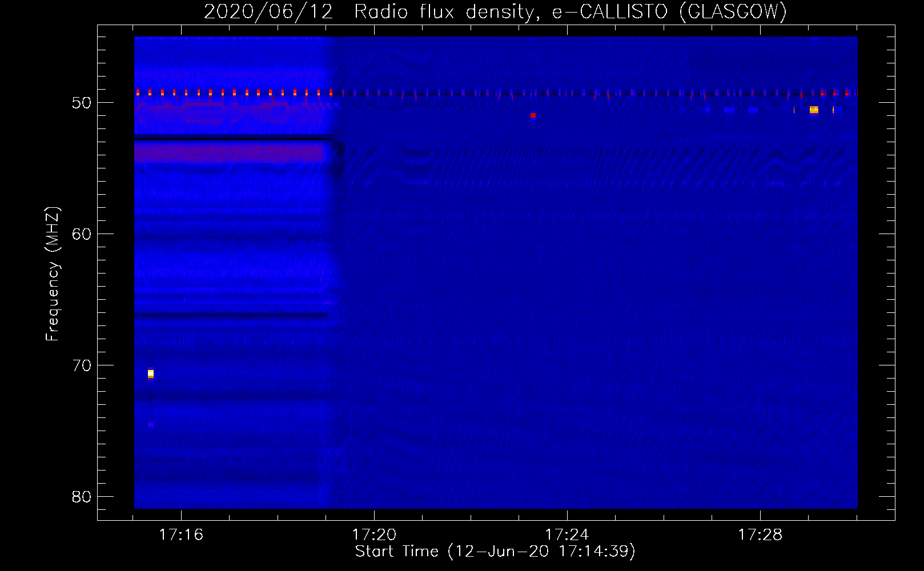Click the 60 MHz frequency tick label
Screen dimensions: 924x571
(x=82, y=234)
